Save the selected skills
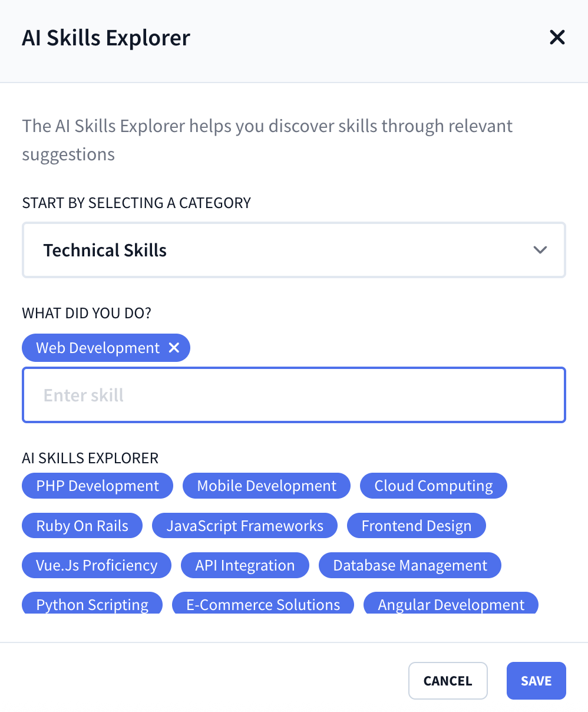The height and width of the screenshot is (712, 588). (536, 680)
